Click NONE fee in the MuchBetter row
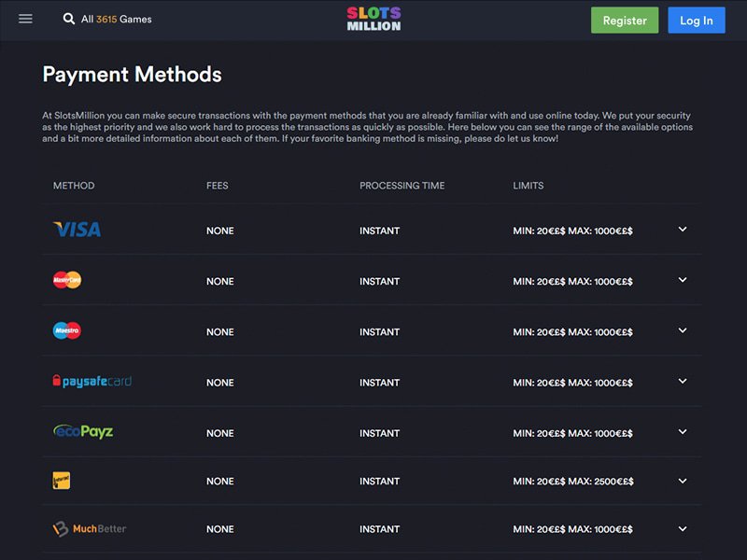This screenshot has height=560, width=747. (220, 529)
